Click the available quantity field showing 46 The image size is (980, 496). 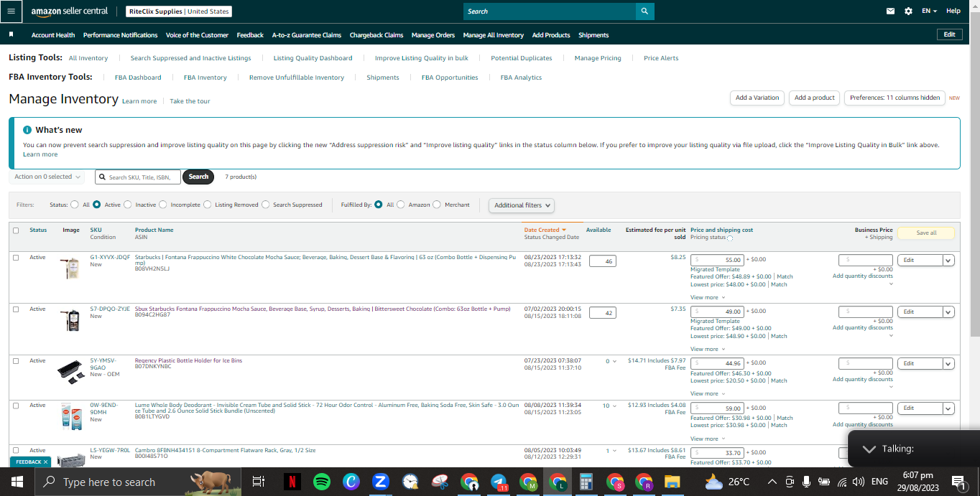pos(602,261)
